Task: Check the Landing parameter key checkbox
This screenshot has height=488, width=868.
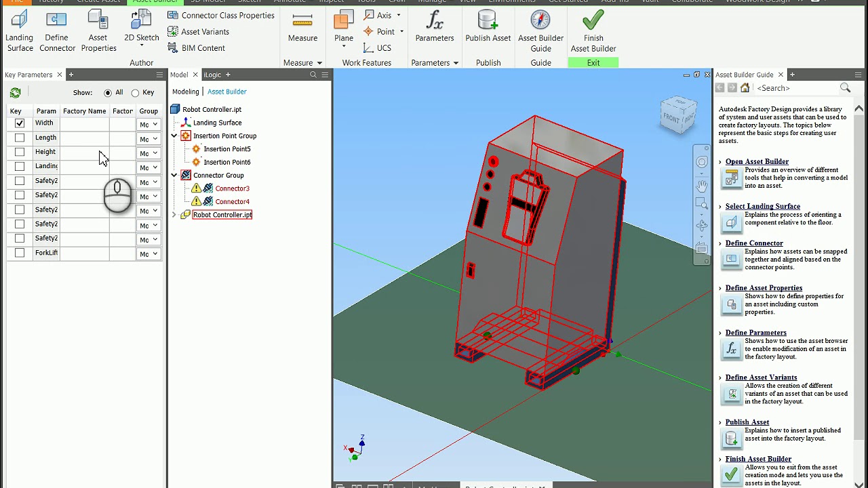Action: tap(20, 166)
